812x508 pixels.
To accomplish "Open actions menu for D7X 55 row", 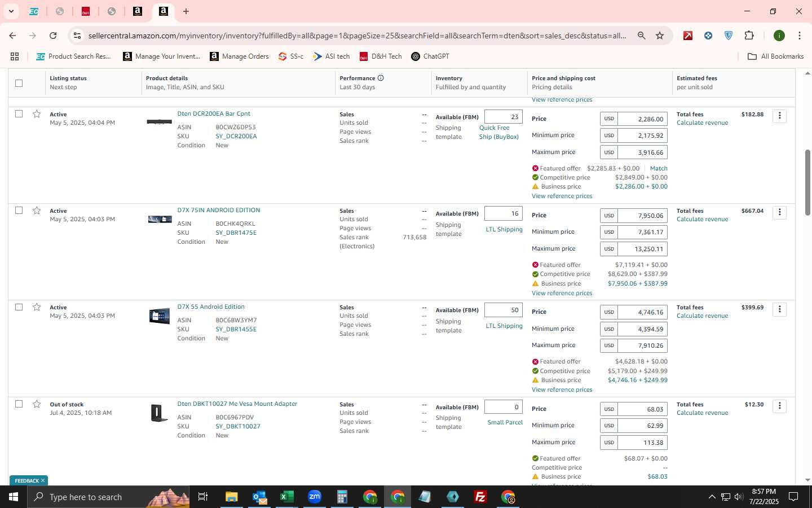I will [x=779, y=309].
